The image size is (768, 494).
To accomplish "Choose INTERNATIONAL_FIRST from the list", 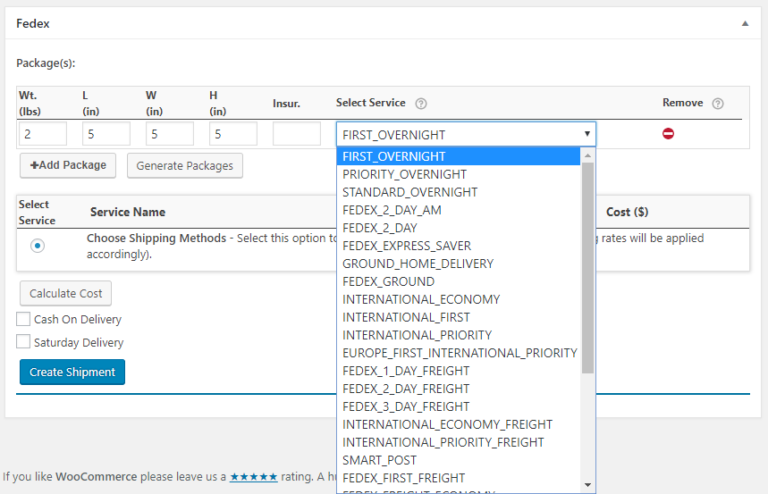I will tap(458, 317).
